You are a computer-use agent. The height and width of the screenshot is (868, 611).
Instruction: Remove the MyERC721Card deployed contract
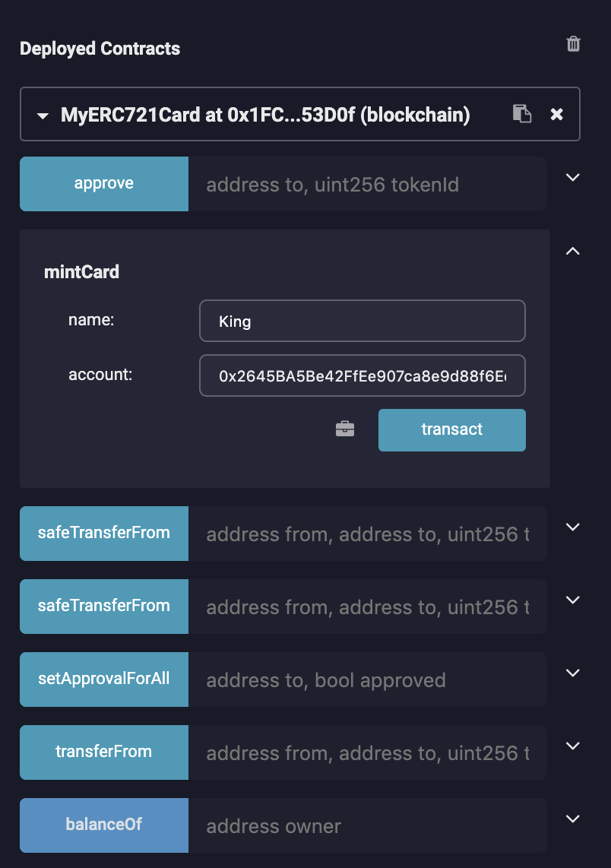(557, 114)
